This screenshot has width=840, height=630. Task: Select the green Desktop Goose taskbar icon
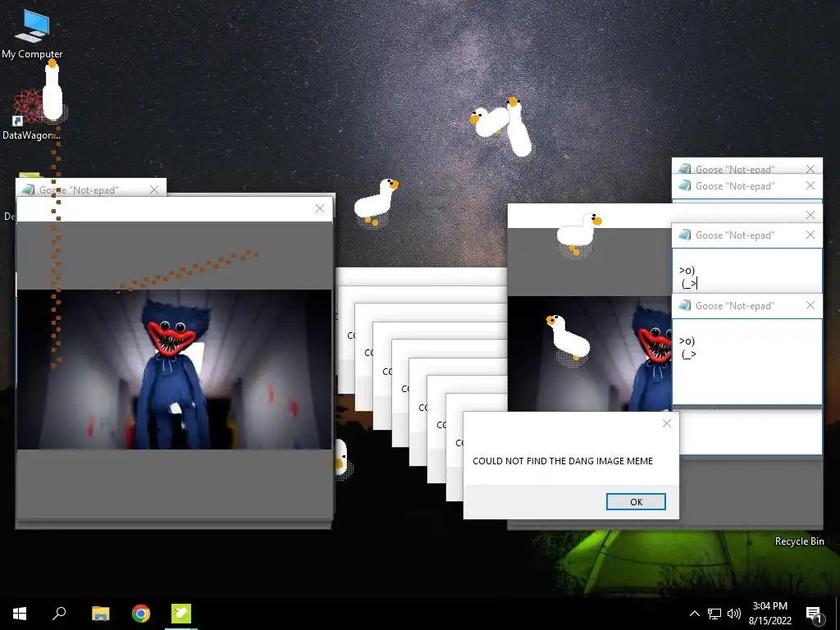tap(181, 613)
